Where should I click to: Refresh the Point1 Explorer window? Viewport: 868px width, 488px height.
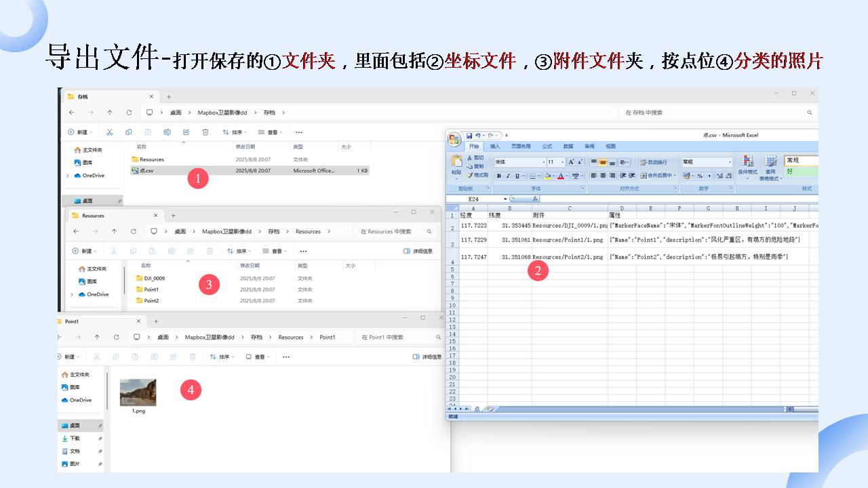pos(116,337)
